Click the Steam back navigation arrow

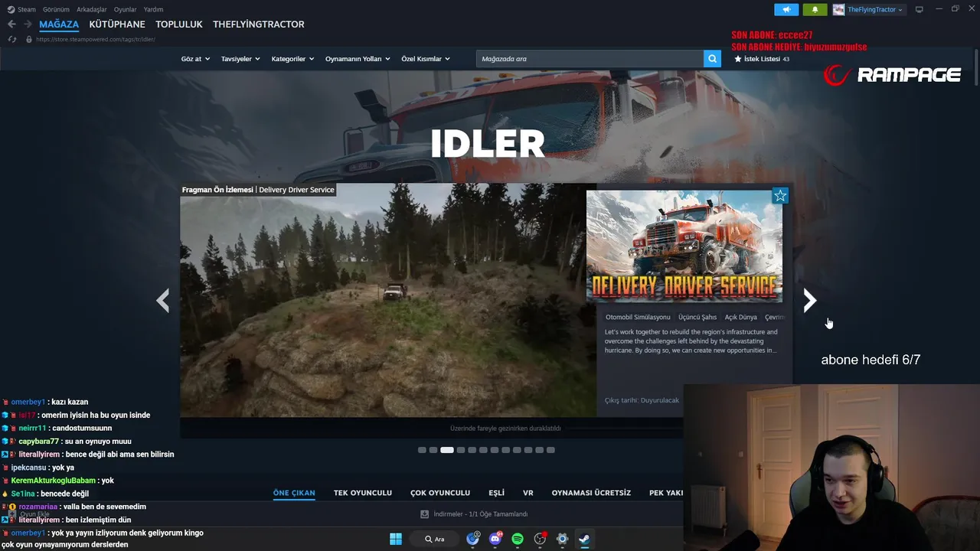click(11, 24)
